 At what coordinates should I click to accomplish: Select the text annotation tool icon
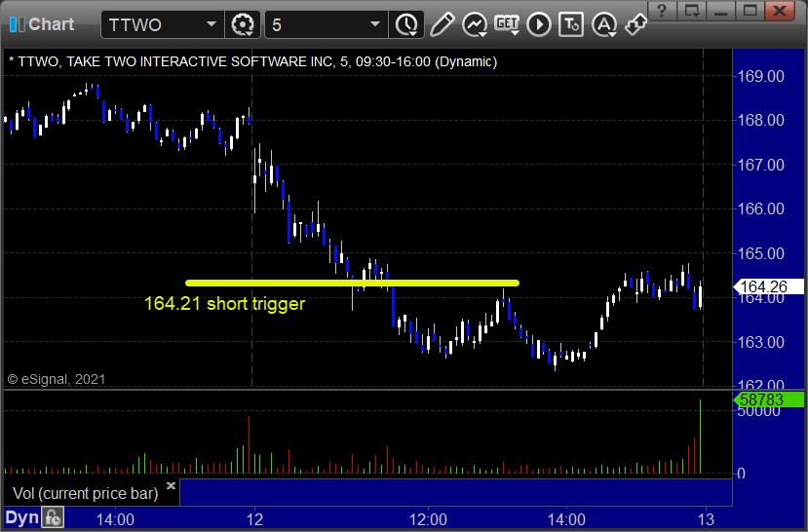571,24
